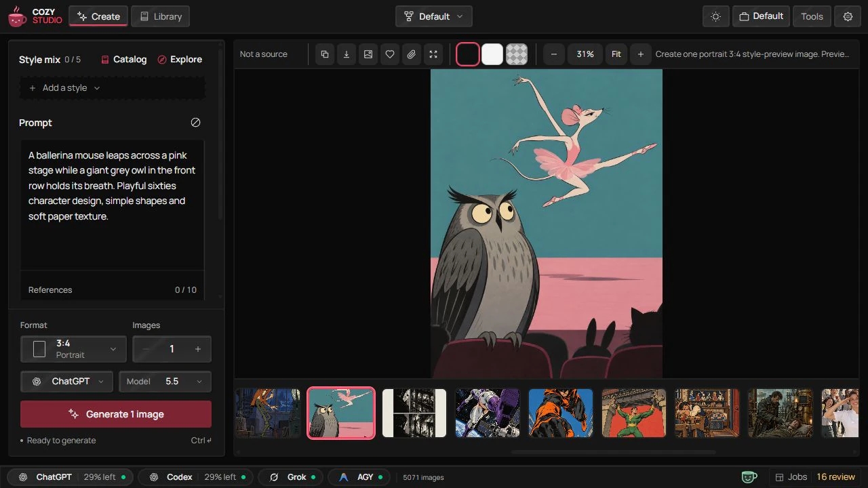Viewport: 868px width, 488px height.
Task: Expand the Add a style dropdown
Action: click(x=112, y=88)
